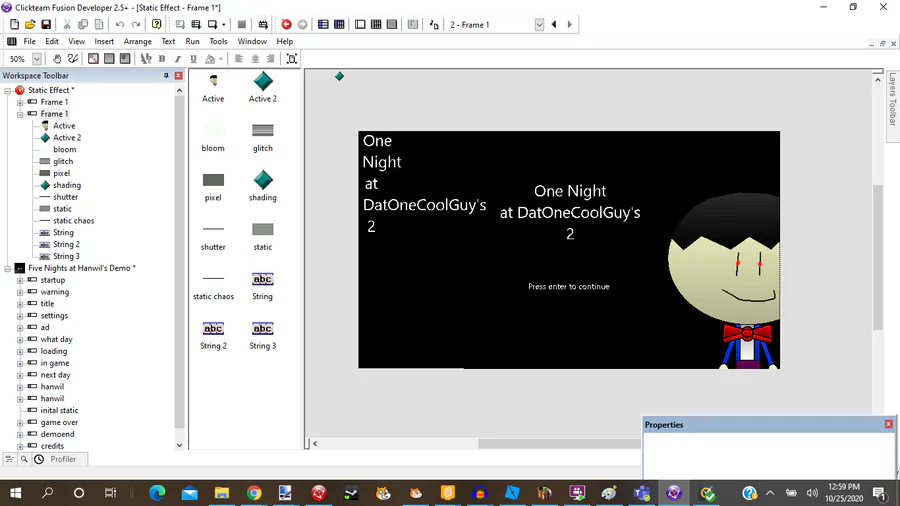Open the Edit menu
This screenshot has width=900, height=506.
pos(52,41)
